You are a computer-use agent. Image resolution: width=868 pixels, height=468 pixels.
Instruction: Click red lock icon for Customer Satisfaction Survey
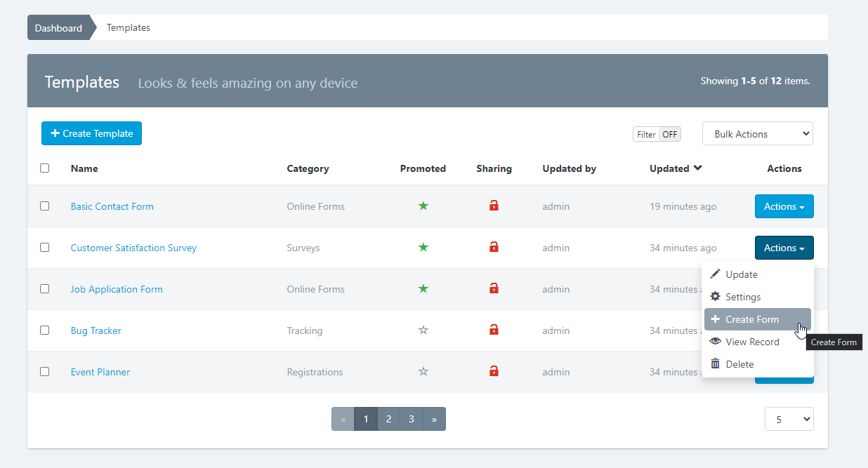coord(494,247)
